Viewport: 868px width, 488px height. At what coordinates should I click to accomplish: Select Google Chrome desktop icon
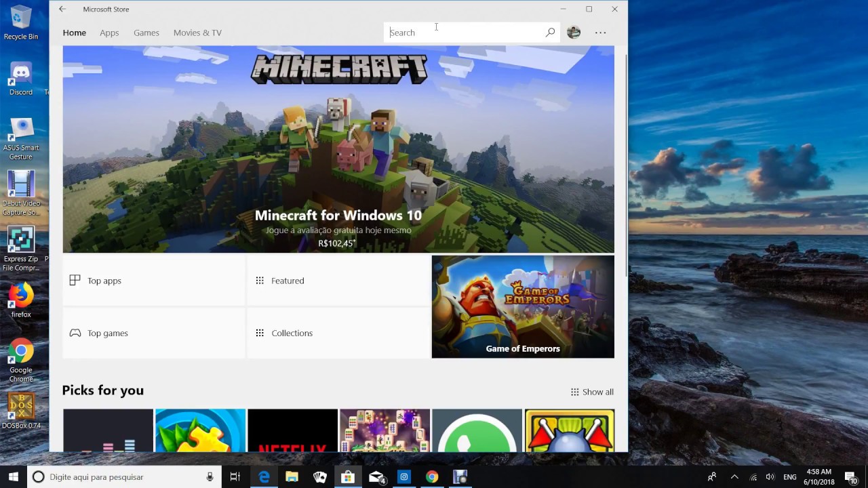coord(21,361)
